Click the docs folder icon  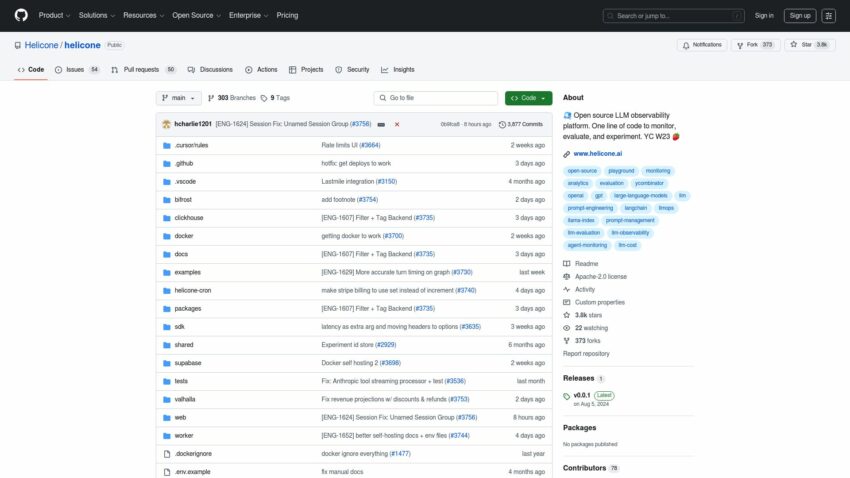coord(167,254)
